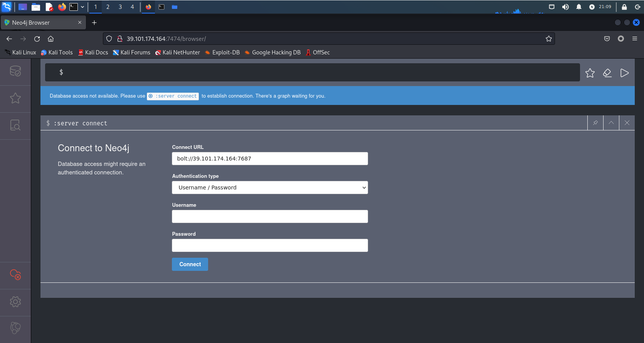Open the Kali Linux bookmark

(20, 52)
